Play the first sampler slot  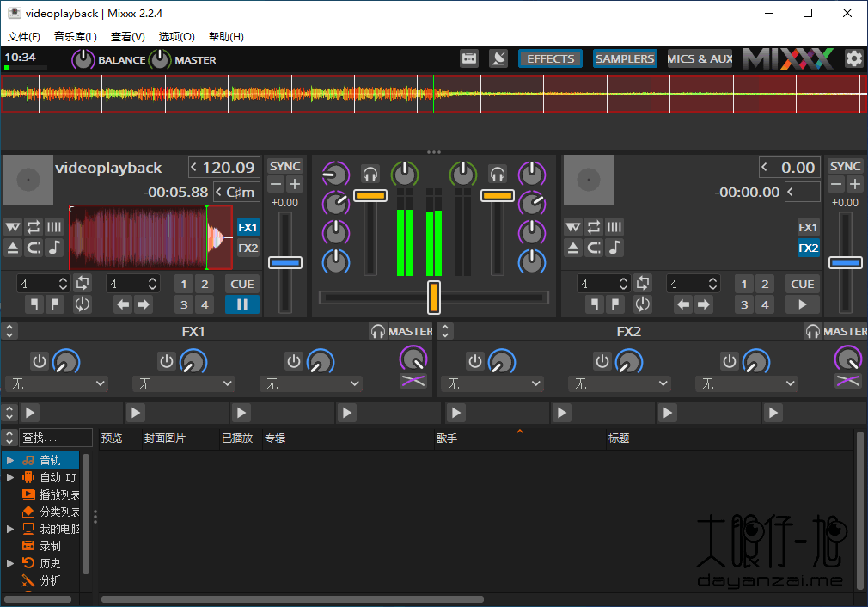click(30, 413)
